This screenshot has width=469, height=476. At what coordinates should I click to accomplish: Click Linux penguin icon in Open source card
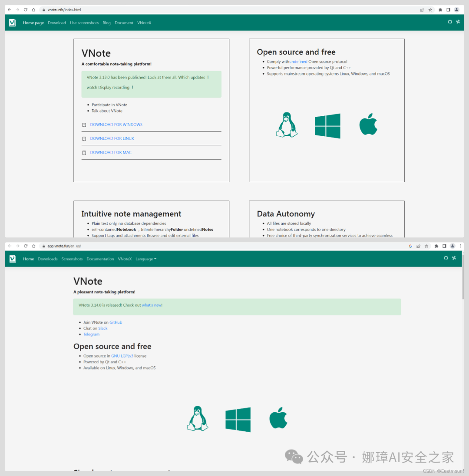[x=287, y=125]
